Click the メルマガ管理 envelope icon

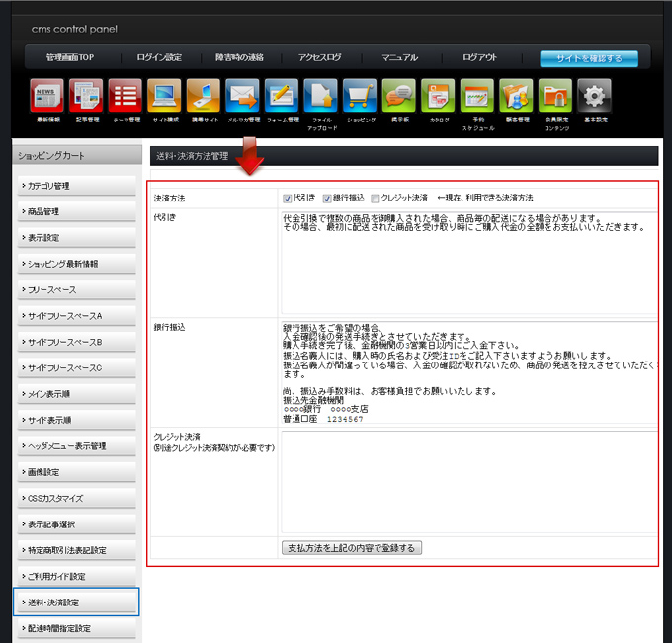(x=242, y=97)
